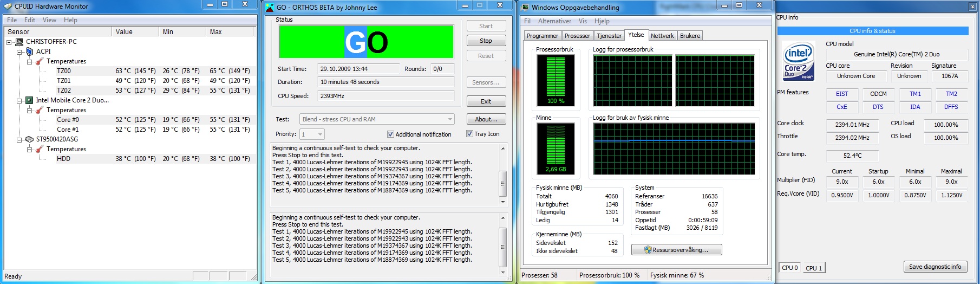The width and height of the screenshot is (980, 284).
Task: Click the lower ORTHOS log scrollbar thumb
Action: coord(502,247)
